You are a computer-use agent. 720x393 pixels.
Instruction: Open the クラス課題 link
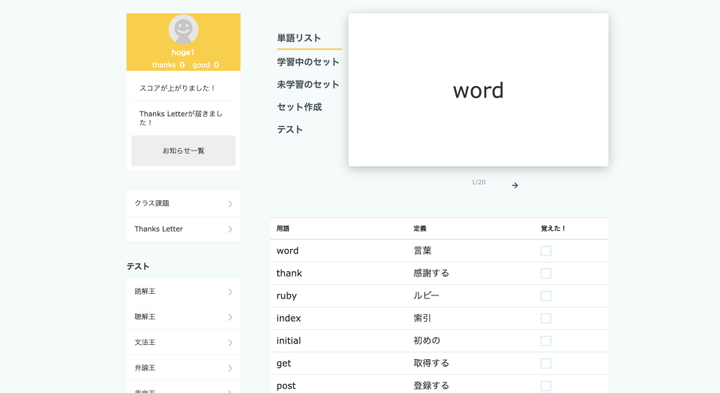(183, 203)
